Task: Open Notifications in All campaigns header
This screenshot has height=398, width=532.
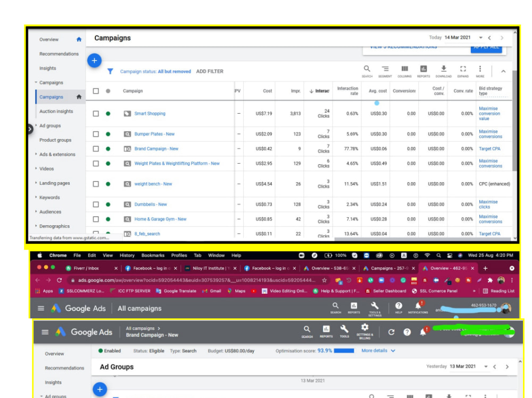Action: tap(418, 308)
